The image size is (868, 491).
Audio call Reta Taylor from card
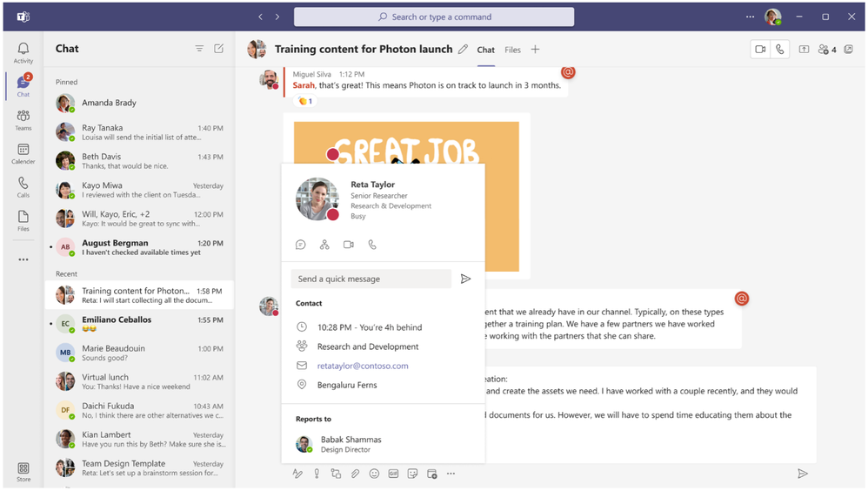372,245
